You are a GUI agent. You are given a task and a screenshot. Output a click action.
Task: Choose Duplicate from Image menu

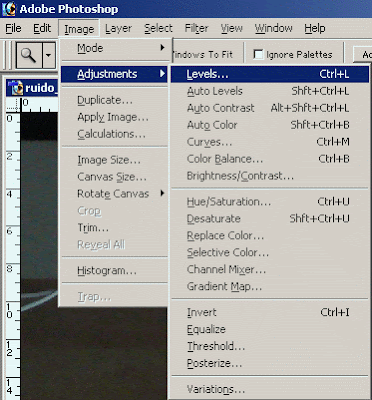114,100
